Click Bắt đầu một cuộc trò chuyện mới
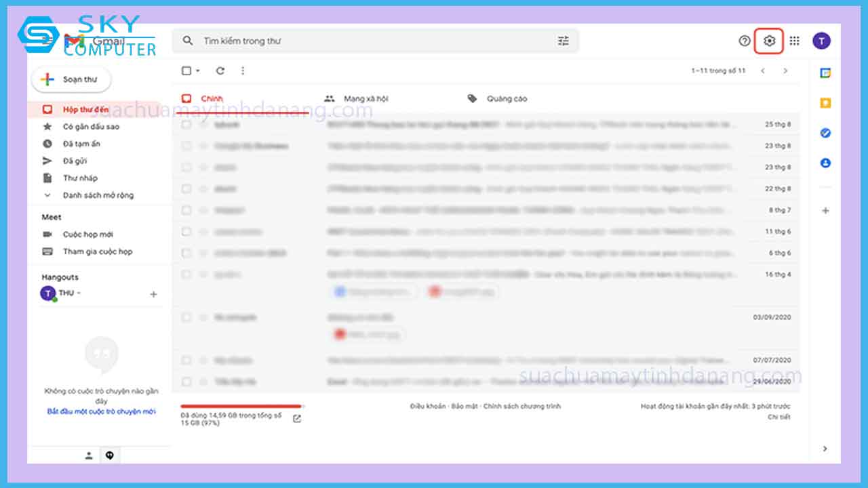The width and height of the screenshot is (868, 488). tap(101, 411)
